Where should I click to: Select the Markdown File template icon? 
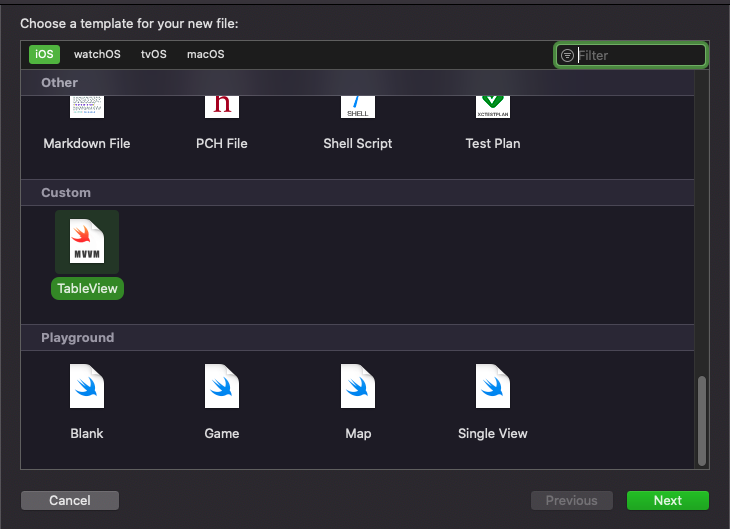click(87, 107)
